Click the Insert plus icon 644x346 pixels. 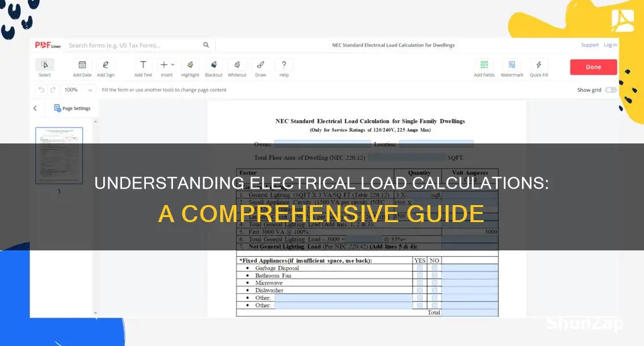164,65
